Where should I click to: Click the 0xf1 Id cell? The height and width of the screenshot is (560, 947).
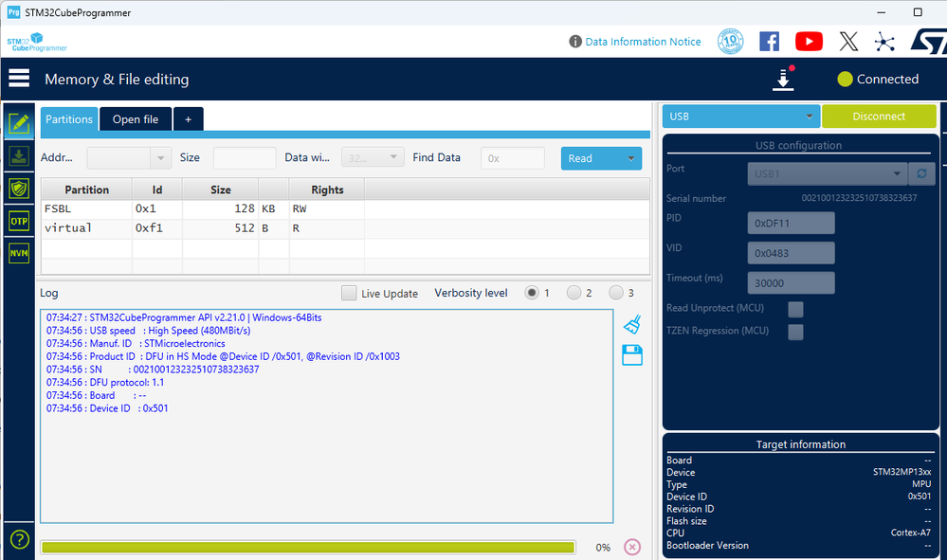(157, 228)
